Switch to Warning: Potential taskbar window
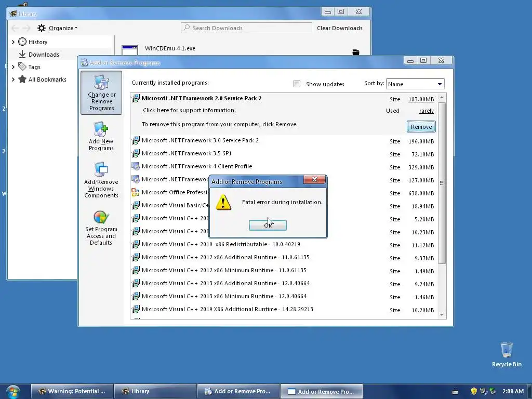The width and height of the screenshot is (532, 399). 72,391
